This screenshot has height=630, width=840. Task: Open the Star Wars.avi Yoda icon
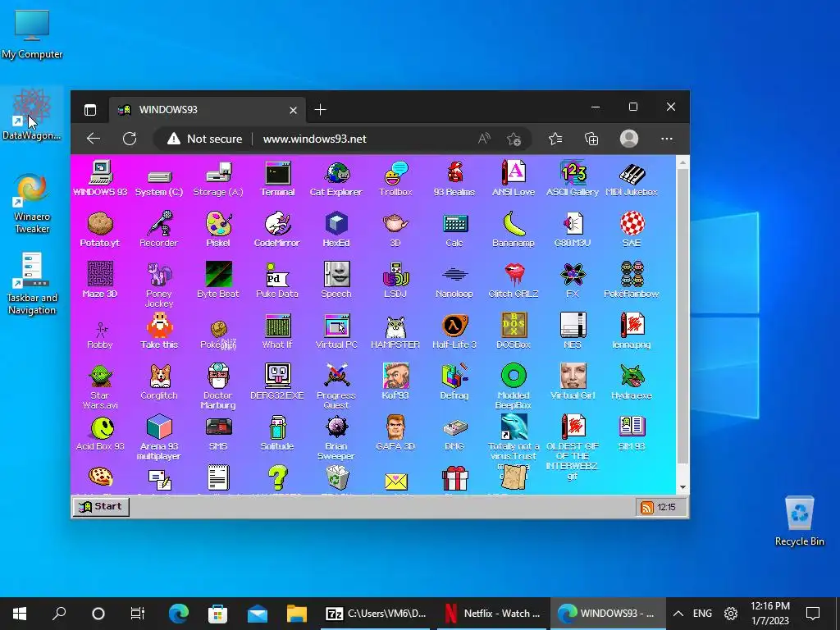[100, 387]
